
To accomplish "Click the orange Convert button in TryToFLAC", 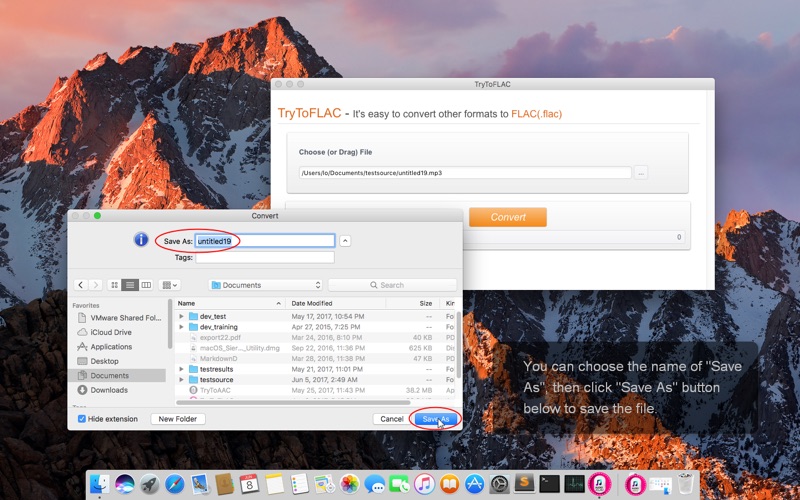I will 508,217.
